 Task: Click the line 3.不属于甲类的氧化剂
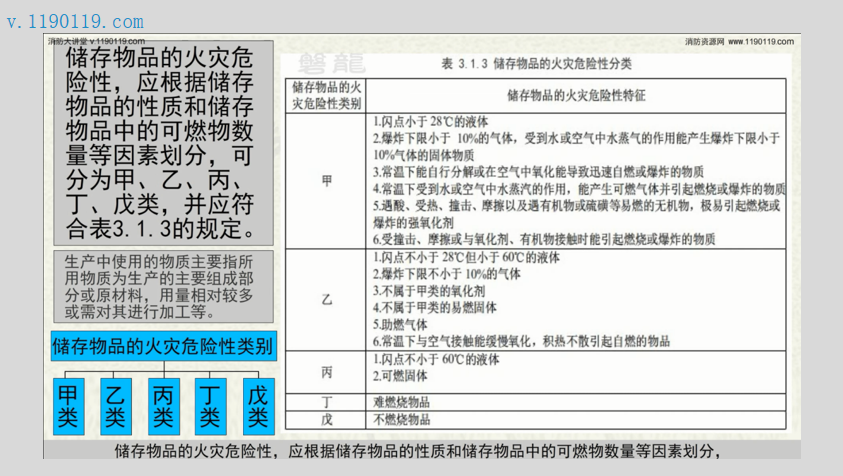429,291
